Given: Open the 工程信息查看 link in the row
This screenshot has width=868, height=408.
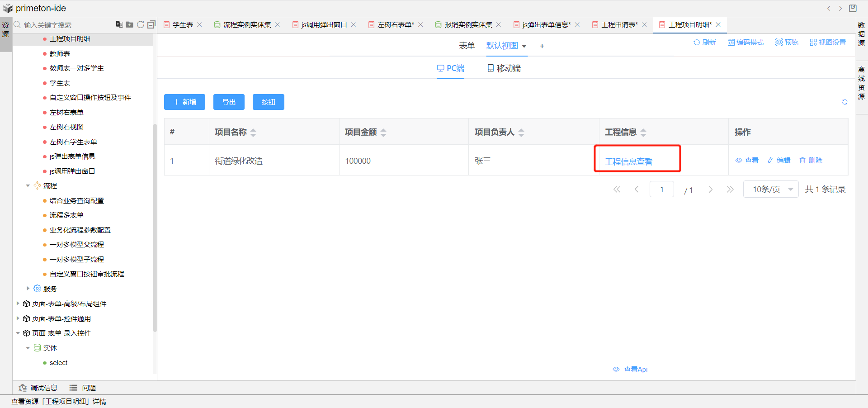Looking at the screenshot, I should tap(628, 161).
